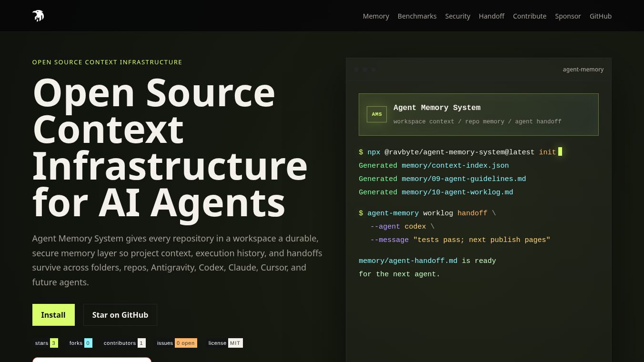This screenshot has width=644, height=362.
Task: Click the 'for the next agent.' line
Action: point(399,274)
